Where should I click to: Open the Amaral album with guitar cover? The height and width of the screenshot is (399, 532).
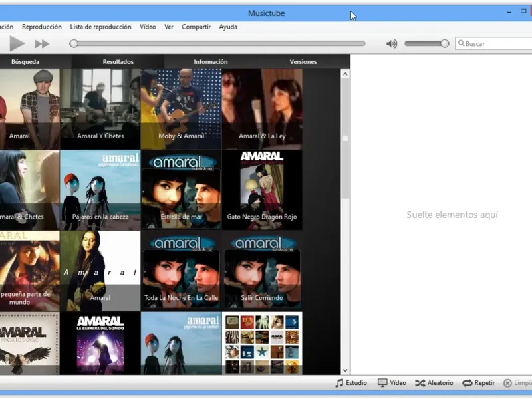click(x=100, y=271)
